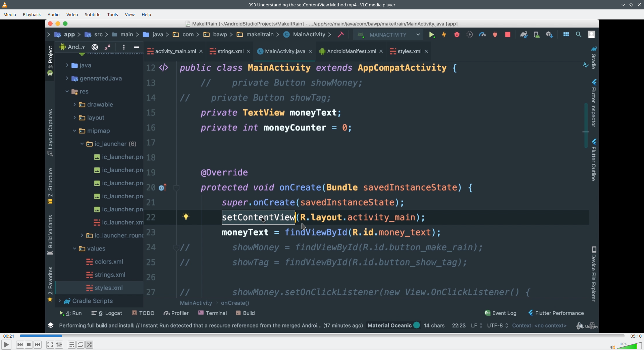Image resolution: width=644 pixels, height=350 pixels.
Task: Toggle the 7: Structure tool window
Action: tap(50, 186)
